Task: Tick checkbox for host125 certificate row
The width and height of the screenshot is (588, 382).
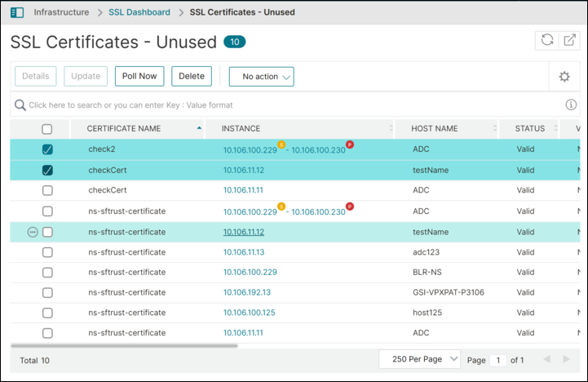Action: point(47,313)
